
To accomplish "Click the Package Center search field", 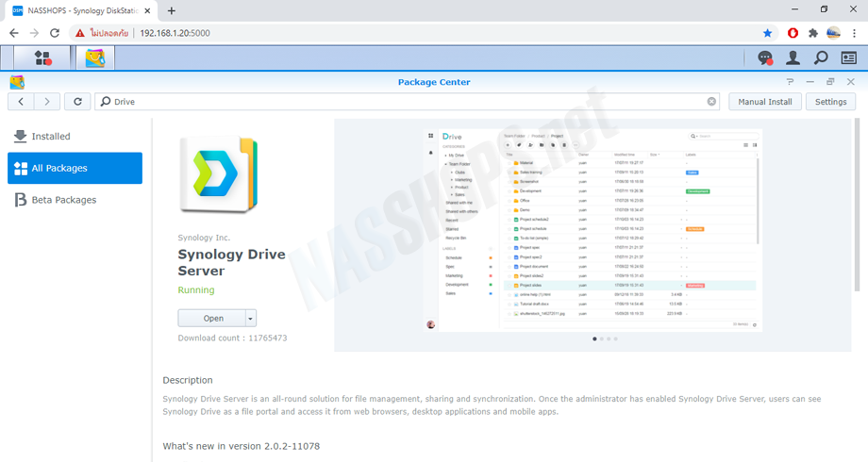I will [x=407, y=101].
